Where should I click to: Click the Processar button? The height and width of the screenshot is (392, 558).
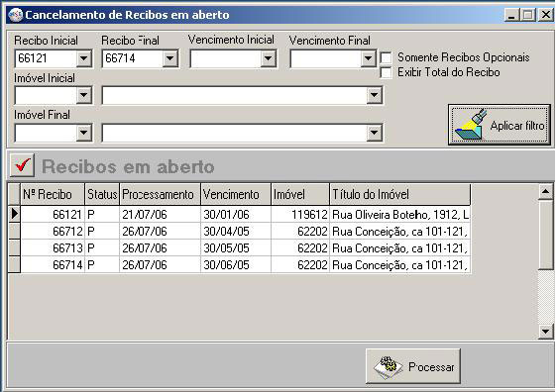pos(413,366)
